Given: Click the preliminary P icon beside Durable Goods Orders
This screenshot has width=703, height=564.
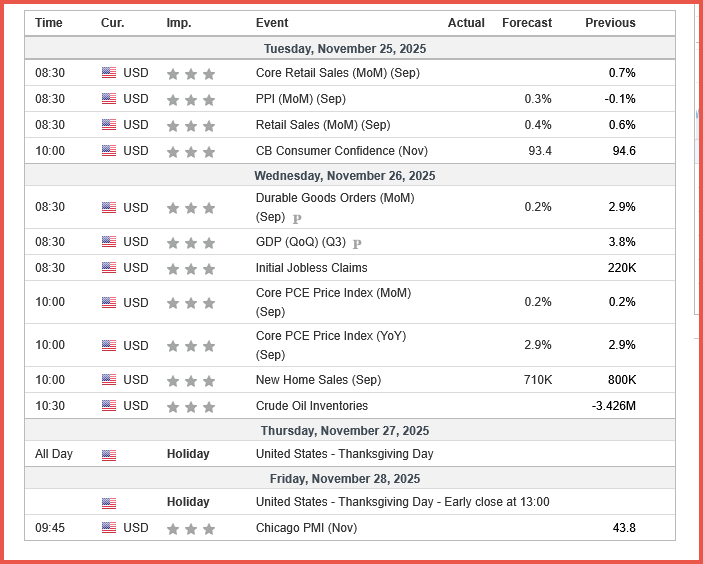Looking at the screenshot, I should (297, 218).
